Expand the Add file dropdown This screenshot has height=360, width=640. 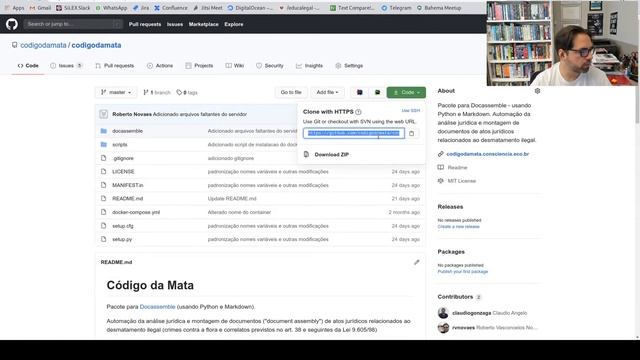coord(327,92)
